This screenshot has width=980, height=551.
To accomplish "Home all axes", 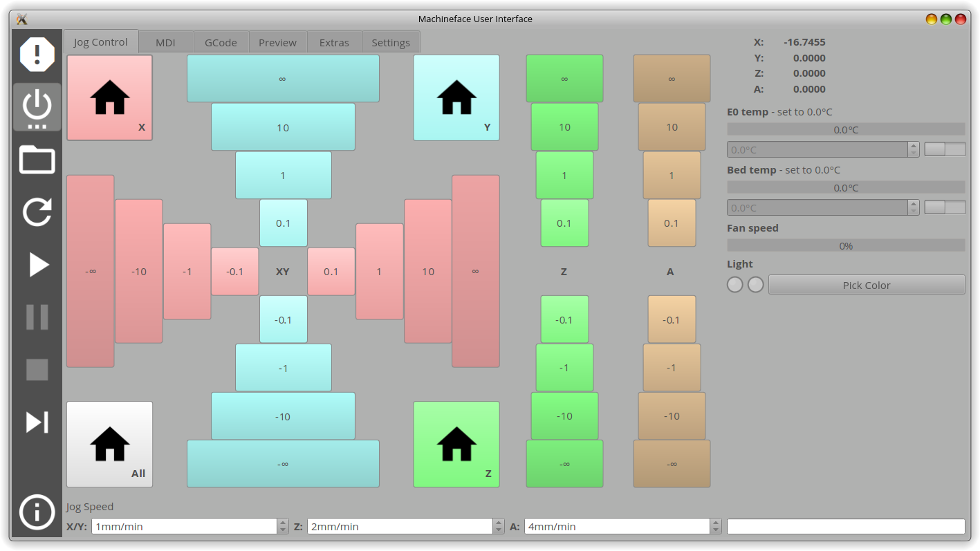I will [110, 444].
